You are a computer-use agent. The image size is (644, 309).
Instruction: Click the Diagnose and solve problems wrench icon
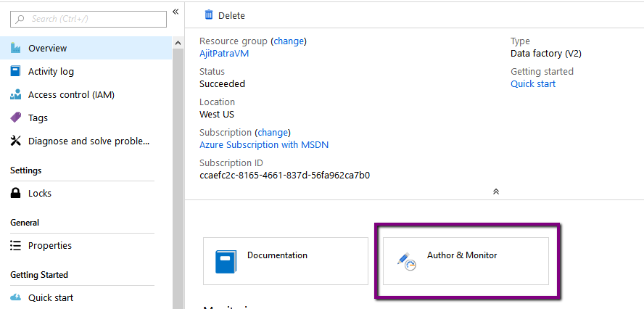click(x=15, y=141)
